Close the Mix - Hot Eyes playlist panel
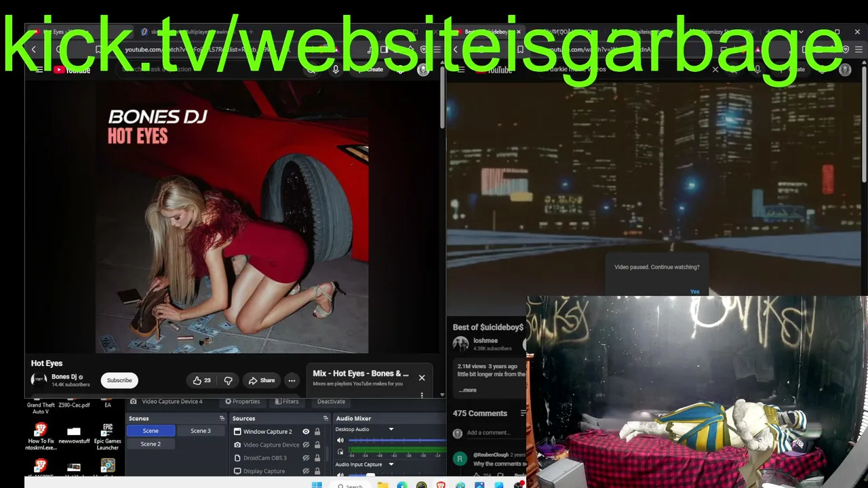 coord(422,378)
